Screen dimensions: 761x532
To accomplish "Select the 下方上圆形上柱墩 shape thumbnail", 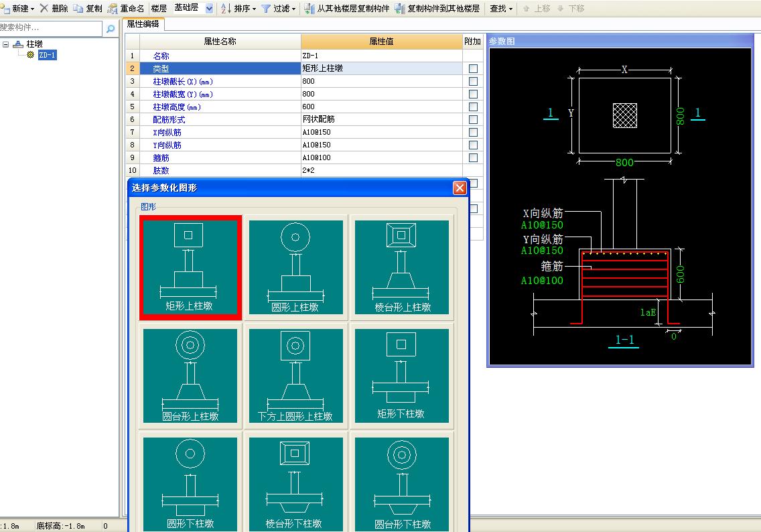I will (295, 376).
